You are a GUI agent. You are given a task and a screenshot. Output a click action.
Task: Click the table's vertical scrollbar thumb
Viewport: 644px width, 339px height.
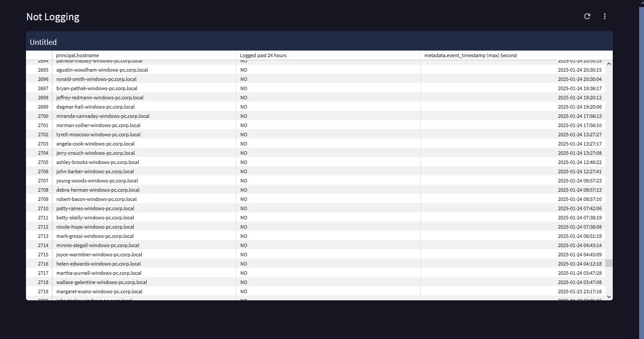609,263
